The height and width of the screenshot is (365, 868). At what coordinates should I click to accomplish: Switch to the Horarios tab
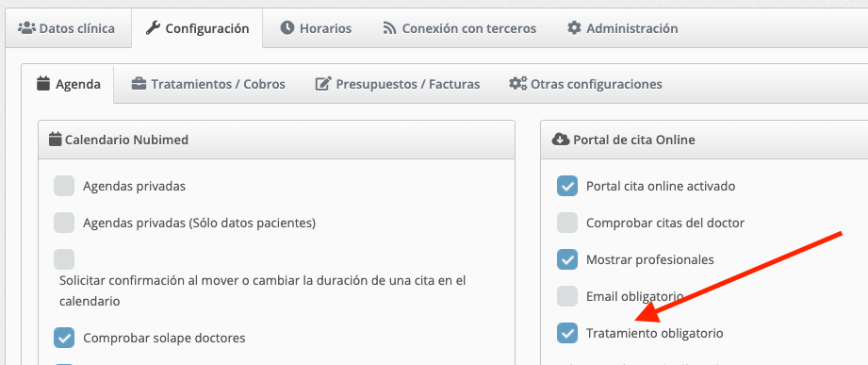pyautogui.click(x=316, y=28)
